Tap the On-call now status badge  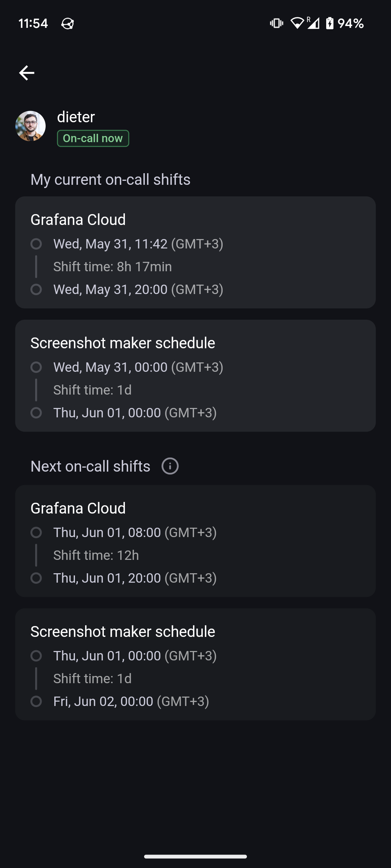pos(93,138)
